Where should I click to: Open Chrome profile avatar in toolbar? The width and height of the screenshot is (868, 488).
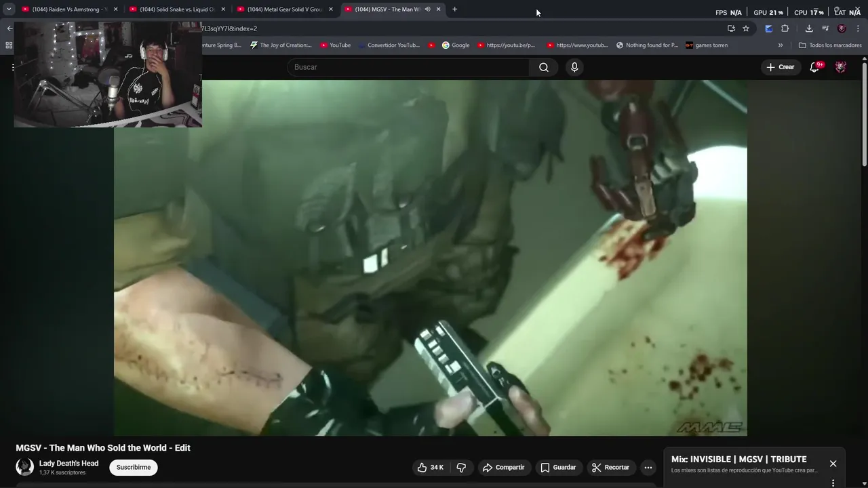(x=842, y=28)
